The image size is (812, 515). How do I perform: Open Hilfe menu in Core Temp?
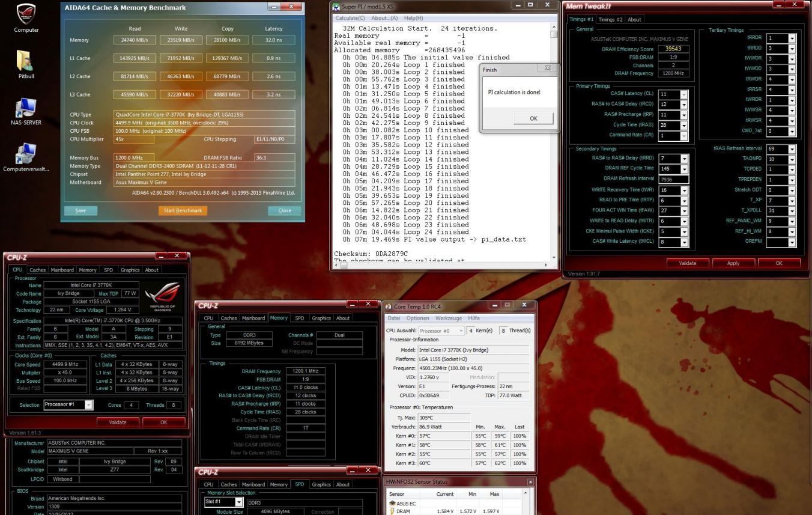(474, 318)
